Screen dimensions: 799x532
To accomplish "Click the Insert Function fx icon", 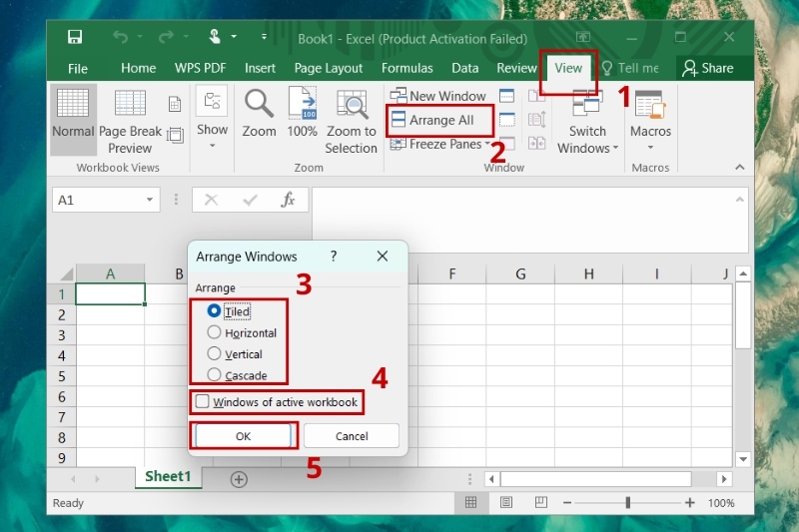I will click(x=288, y=200).
